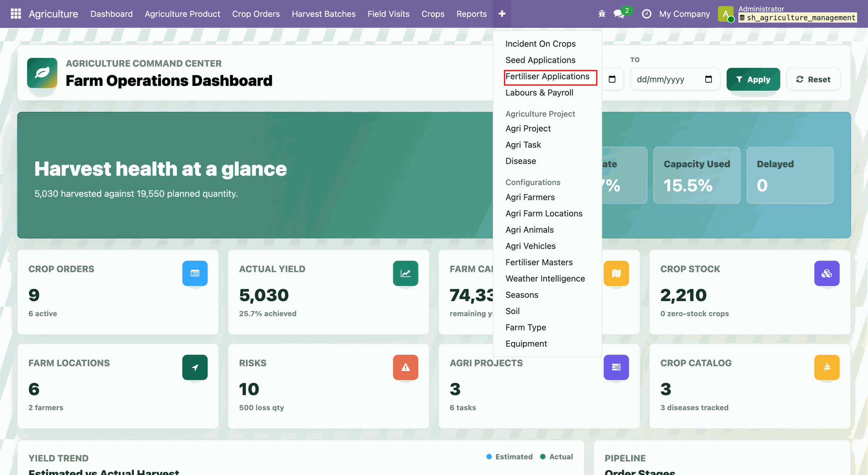Click the Crop Stock cubes icon

coord(827,273)
